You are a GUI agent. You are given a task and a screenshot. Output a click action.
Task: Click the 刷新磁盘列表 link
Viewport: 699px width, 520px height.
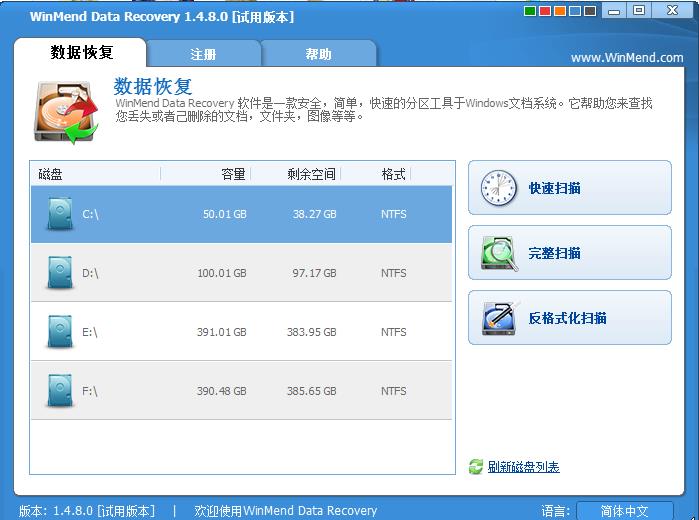[x=523, y=467]
